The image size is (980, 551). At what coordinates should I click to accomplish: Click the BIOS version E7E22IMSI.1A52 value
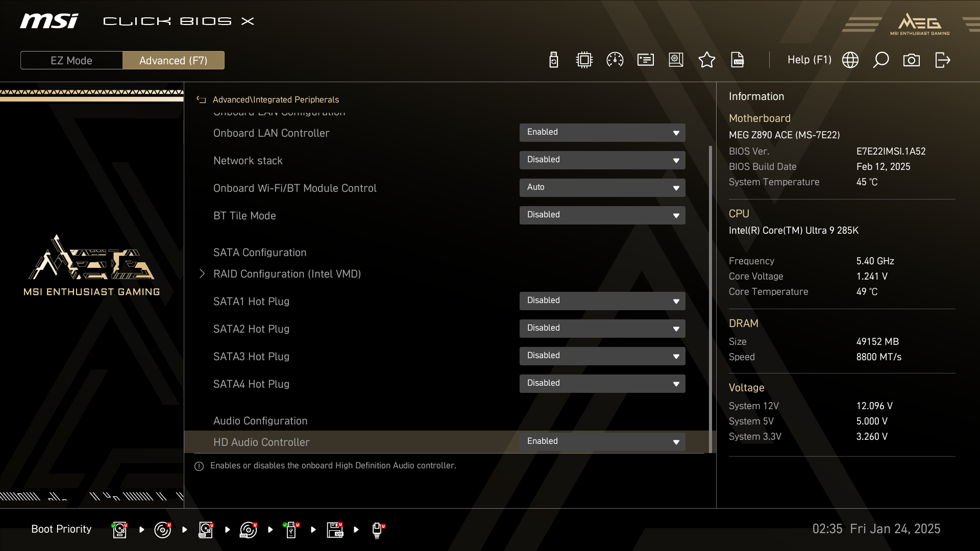click(891, 152)
